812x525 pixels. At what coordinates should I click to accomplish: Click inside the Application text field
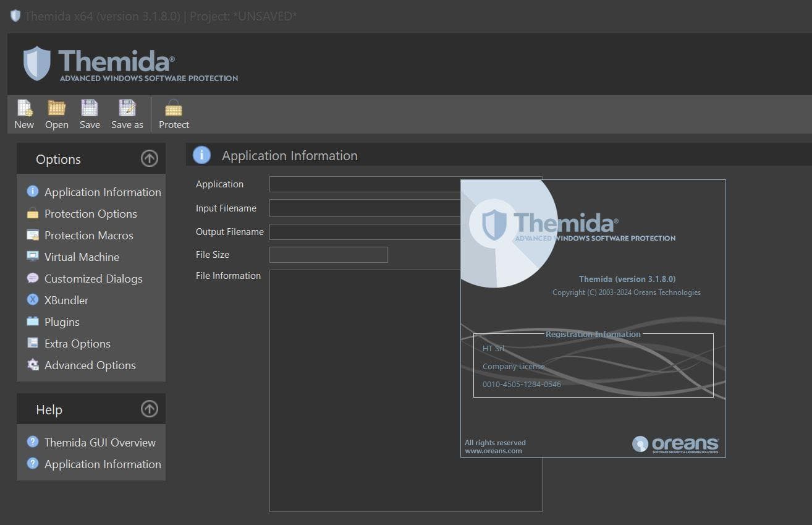[x=365, y=184]
